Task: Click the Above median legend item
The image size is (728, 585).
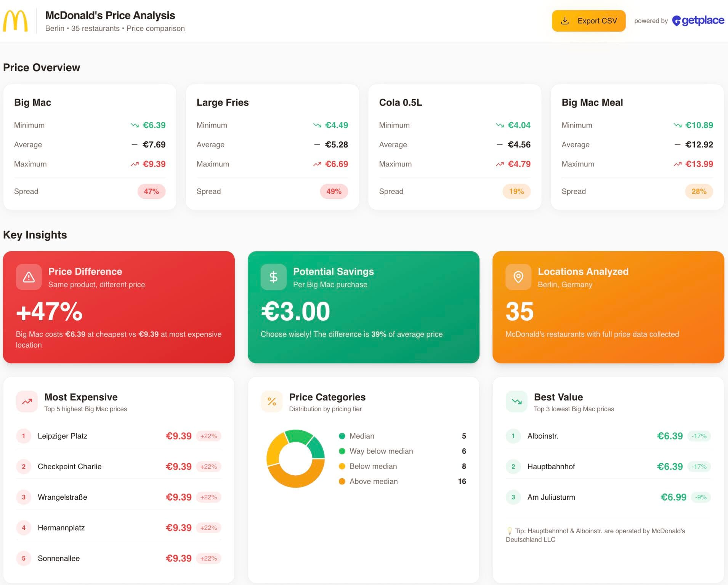Action: click(x=373, y=481)
